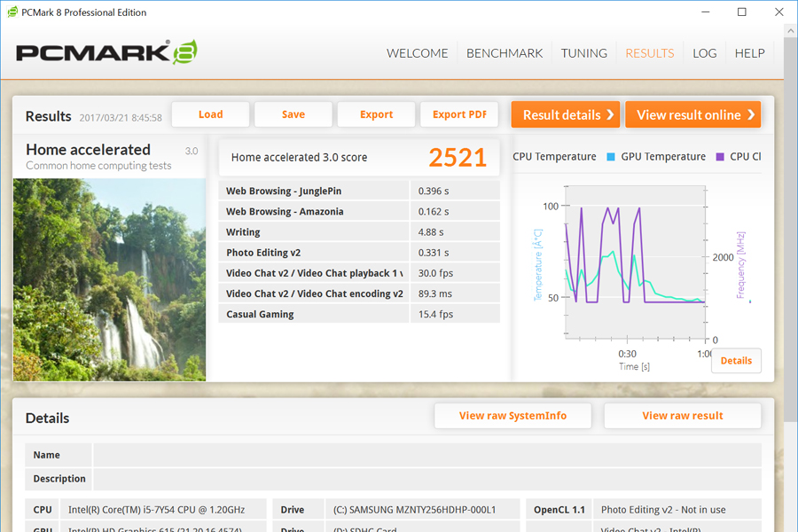Viewport: 798px width, 532px height.
Task: Click the 15.4 fps value
Action: (435, 314)
